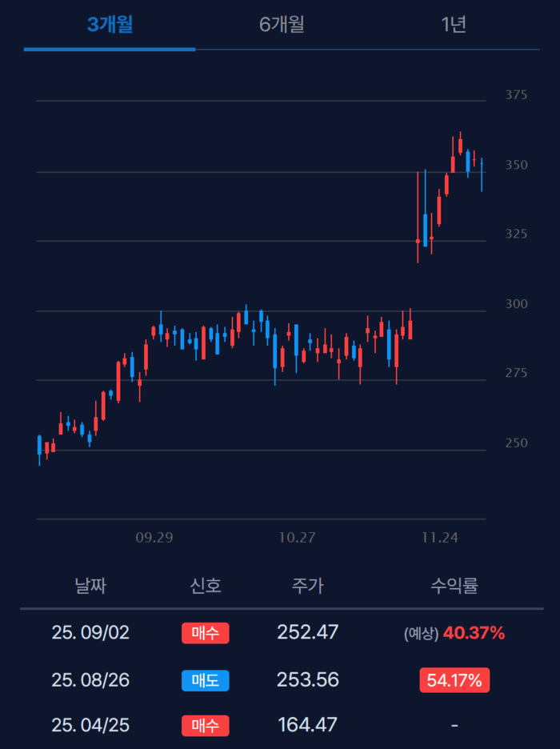
Task: Open the 1년 chart tab
Action: [453, 25]
